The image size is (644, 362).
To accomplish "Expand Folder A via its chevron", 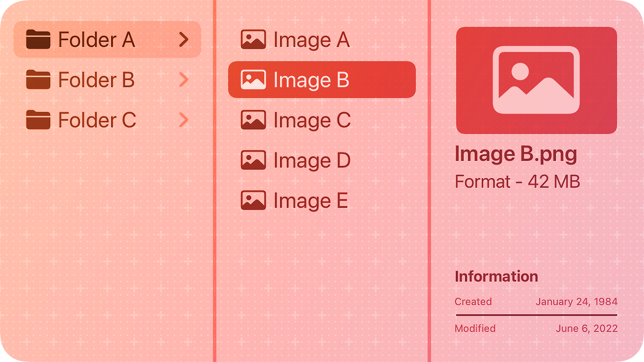I will pyautogui.click(x=184, y=40).
